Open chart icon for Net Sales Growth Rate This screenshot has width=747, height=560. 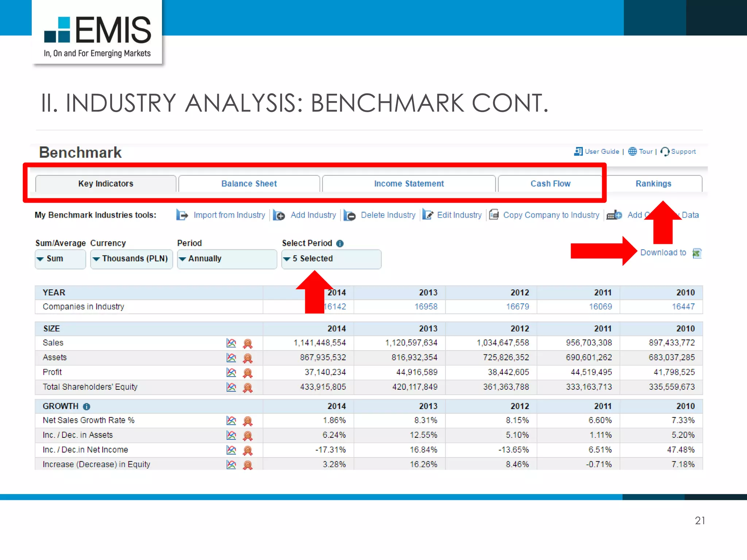click(231, 420)
